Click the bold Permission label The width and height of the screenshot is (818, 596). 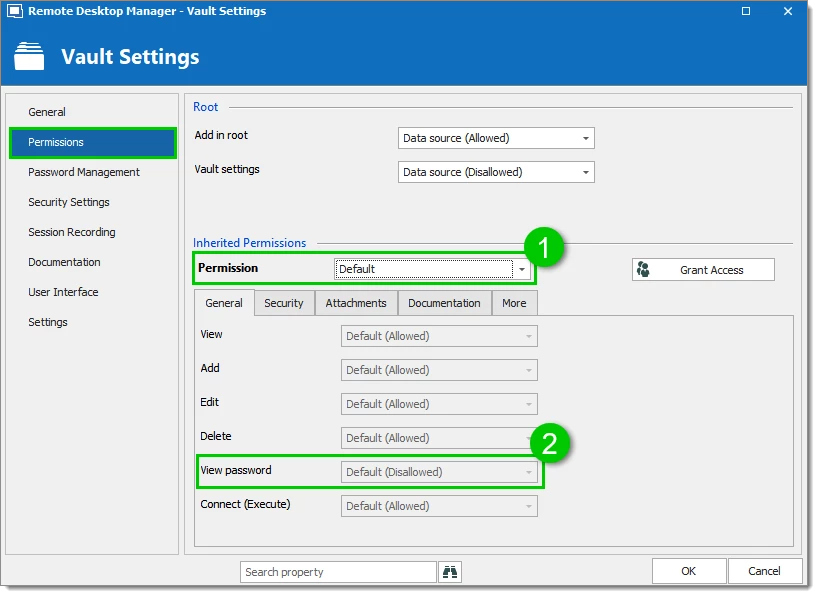click(228, 268)
